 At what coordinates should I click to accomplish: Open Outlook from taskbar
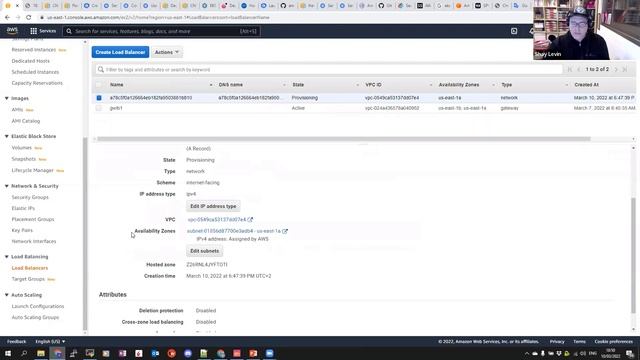[x=156, y=353]
